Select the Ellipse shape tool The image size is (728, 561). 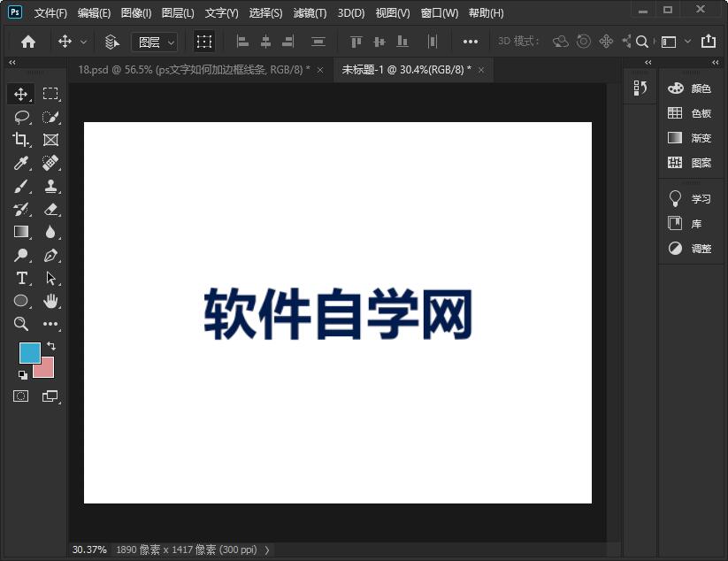21,301
